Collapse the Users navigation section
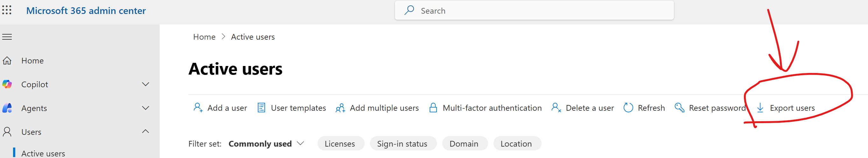Screen dimensions: 868x158 coord(145,131)
